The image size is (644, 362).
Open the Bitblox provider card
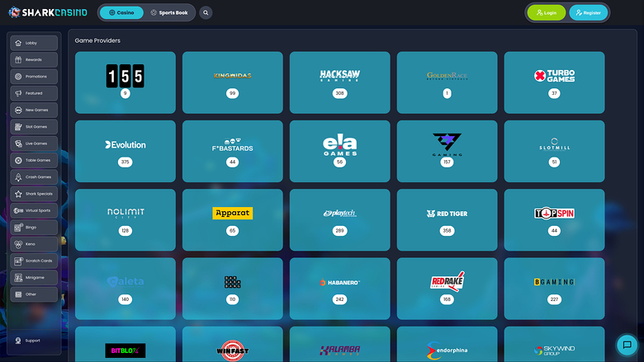coord(125,345)
